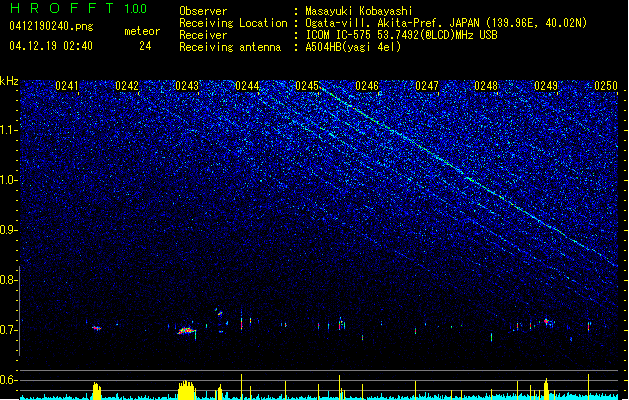Click the 1.1 kHz axis label
This screenshot has width=629, height=400.
(x=9, y=130)
